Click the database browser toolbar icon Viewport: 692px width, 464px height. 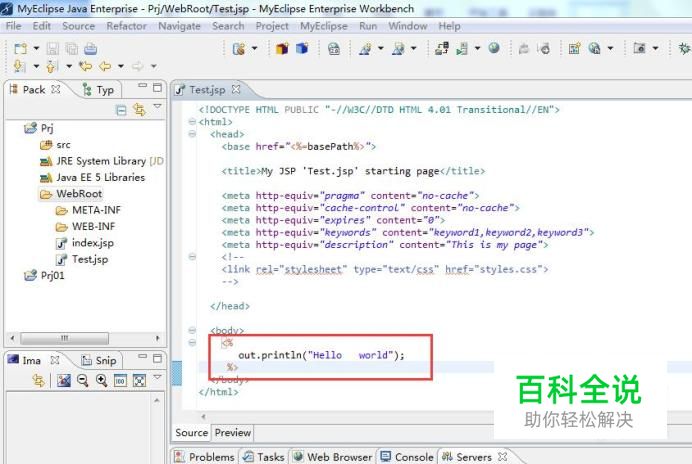pos(334,48)
